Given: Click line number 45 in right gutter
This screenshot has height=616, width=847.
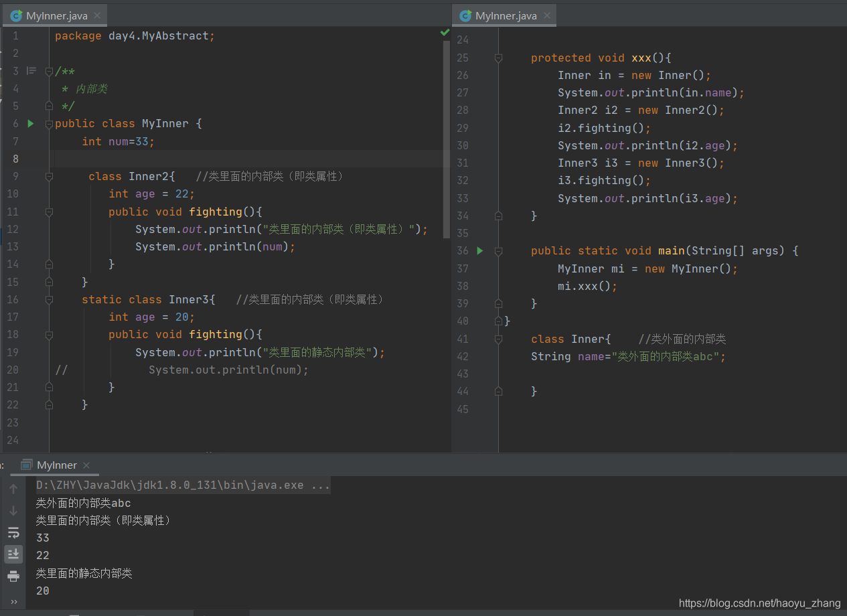Looking at the screenshot, I should coord(463,409).
